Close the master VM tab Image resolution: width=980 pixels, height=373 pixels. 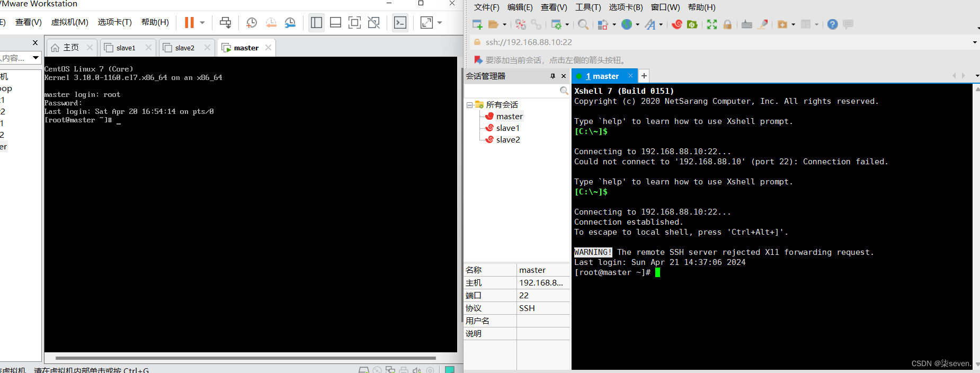268,47
